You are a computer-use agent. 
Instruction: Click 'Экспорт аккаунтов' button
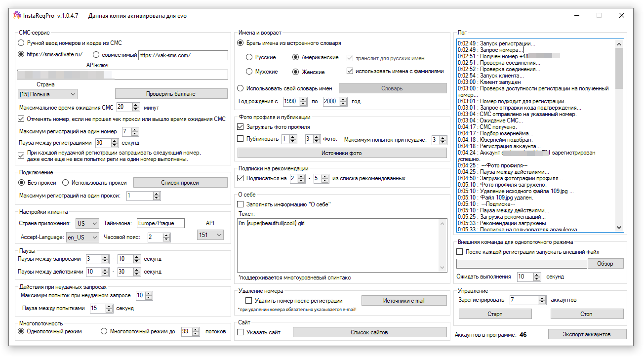587,334
